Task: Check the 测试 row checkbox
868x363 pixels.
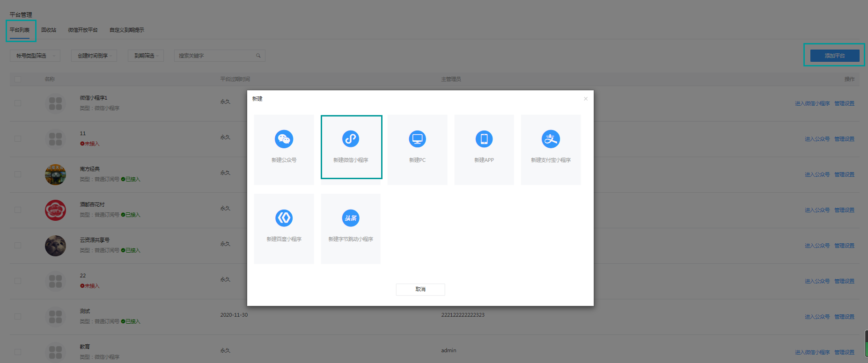Action: pos(18,317)
